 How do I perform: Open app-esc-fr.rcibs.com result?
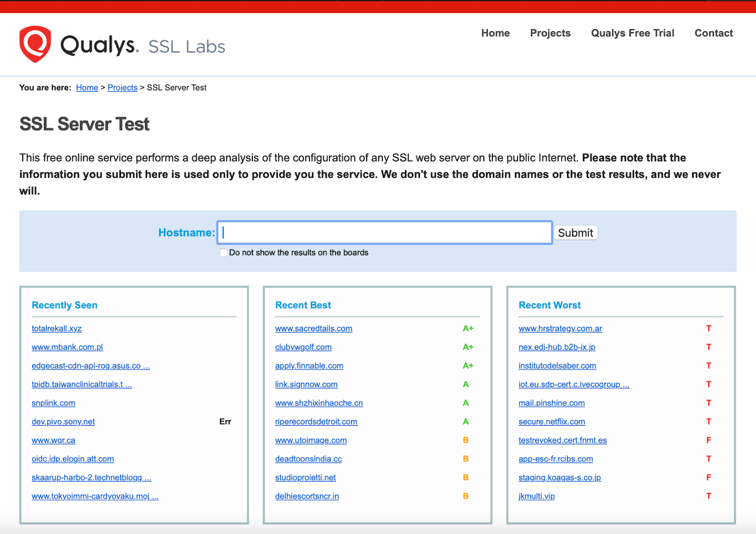coord(556,459)
